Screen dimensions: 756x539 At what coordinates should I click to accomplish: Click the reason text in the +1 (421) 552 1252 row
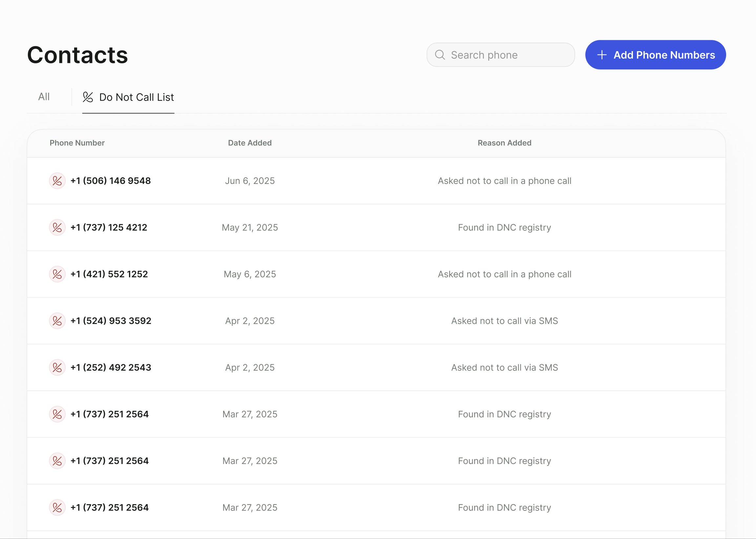(x=505, y=274)
